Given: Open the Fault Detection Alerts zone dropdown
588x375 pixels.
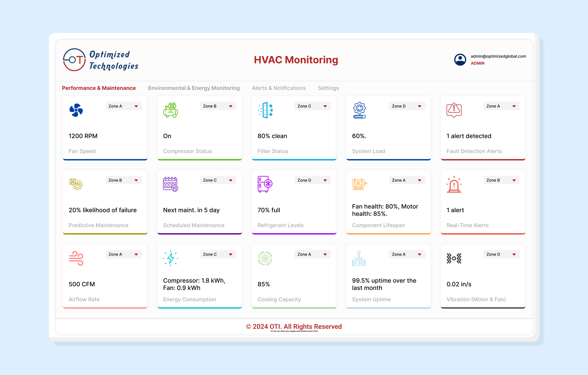Looking at the screenshot, I should 502,106.
